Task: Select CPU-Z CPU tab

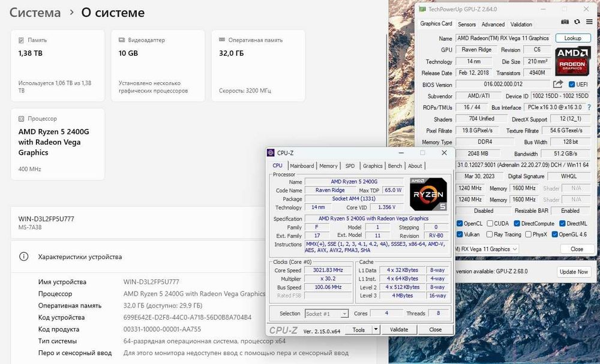Action: (x=277, y=166)
